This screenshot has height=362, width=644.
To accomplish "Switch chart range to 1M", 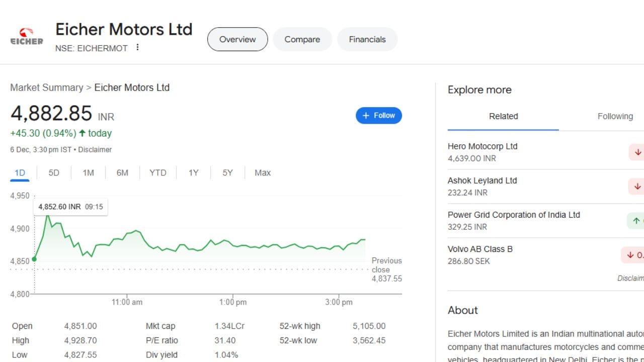I will (88, 172).
